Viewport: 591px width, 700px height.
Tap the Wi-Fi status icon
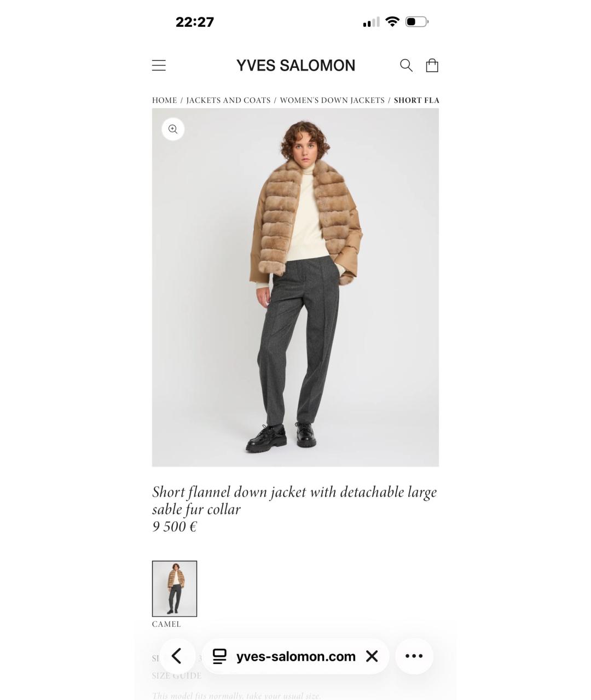point(392,22)
